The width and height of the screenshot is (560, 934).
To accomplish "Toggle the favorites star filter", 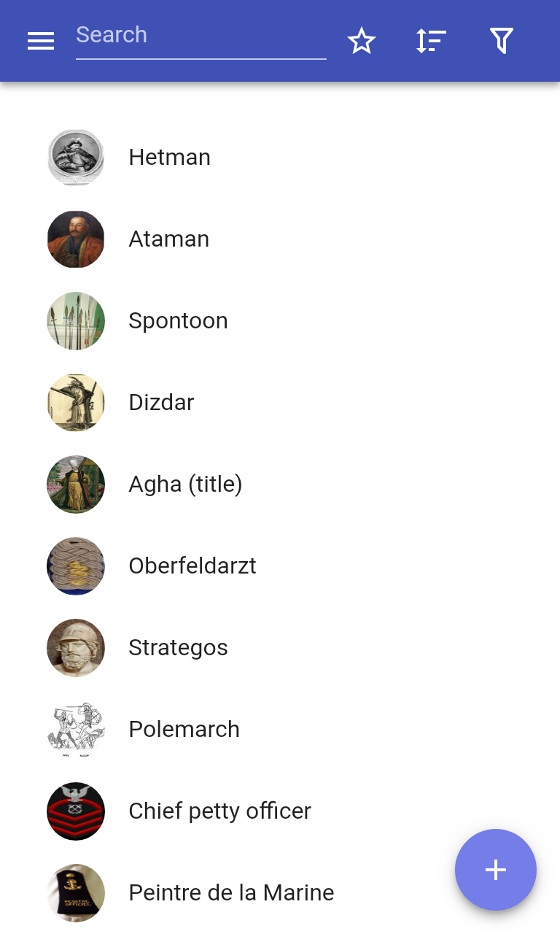I will coord(361,42).
